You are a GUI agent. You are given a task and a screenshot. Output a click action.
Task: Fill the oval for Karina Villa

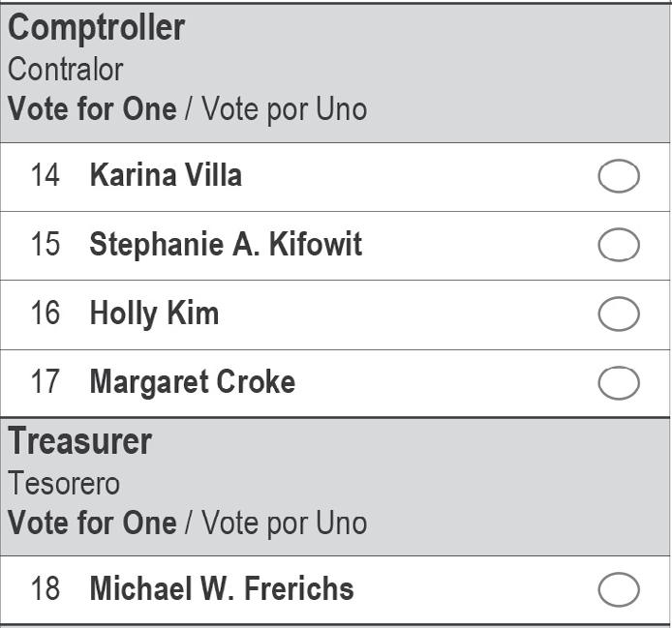[619, 177]
